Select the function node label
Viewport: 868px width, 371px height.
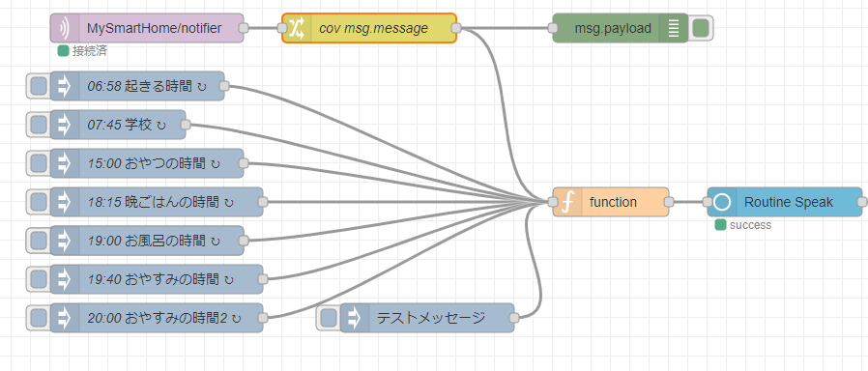(x=614, y=202)
